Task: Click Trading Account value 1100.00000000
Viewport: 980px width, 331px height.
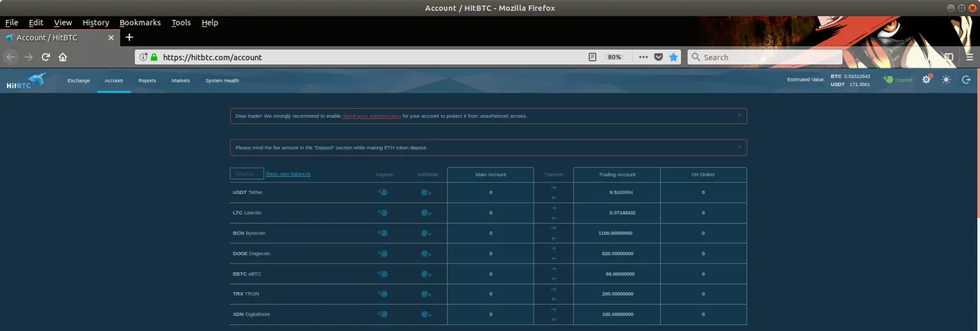Action: (x=616, y=233)
